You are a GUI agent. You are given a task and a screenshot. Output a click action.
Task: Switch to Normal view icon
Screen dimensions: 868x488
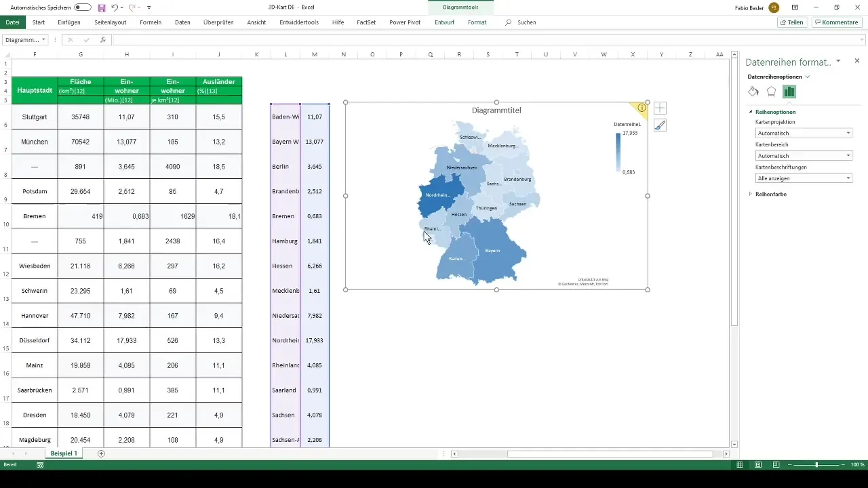(741, 465)
